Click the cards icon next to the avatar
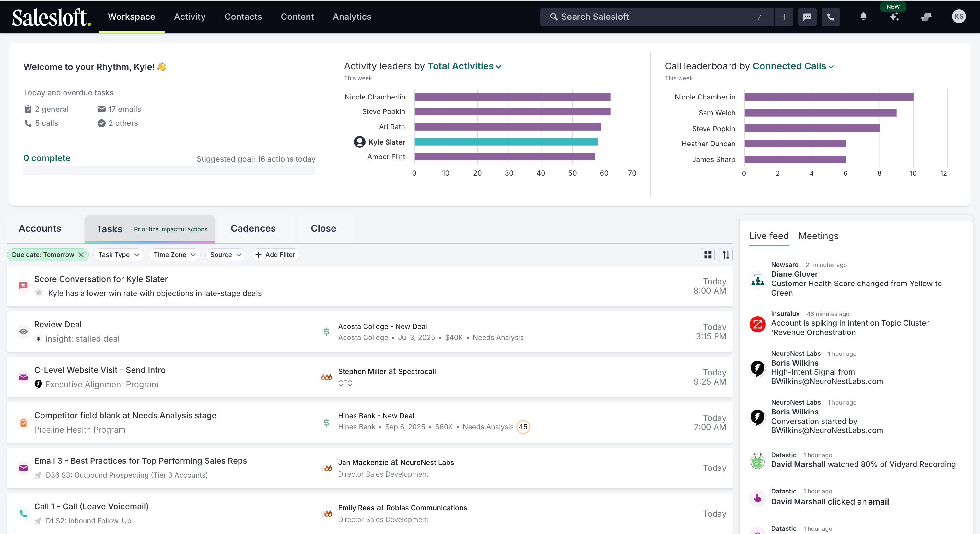The width and height of the screenshot is (980, 534). tap(926, 17)
